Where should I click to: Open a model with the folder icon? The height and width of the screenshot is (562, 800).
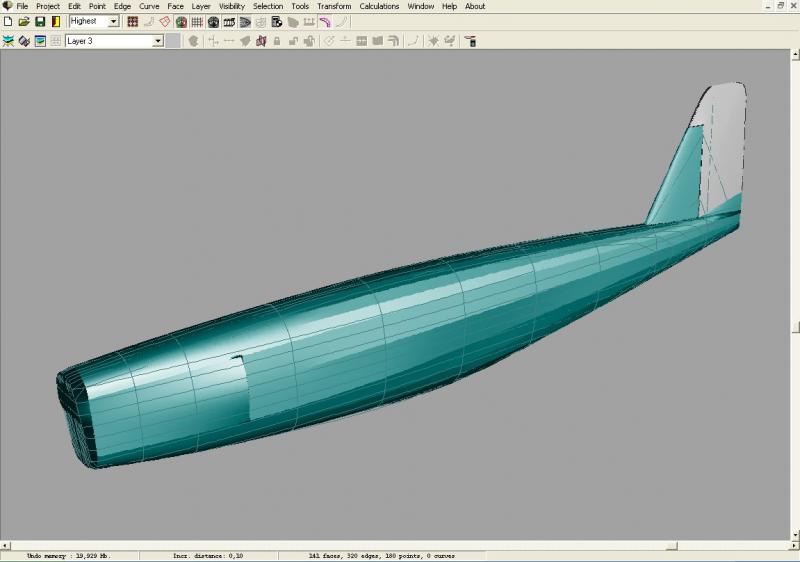pyautogui.click(x=24, y=21)
